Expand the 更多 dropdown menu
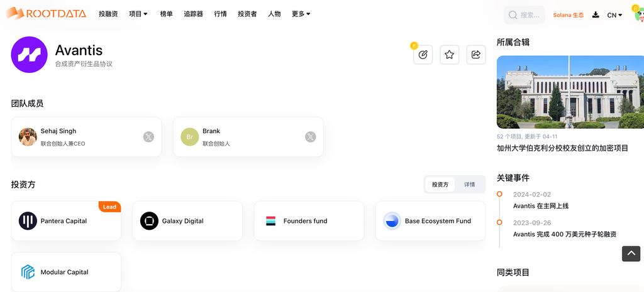644x292 pixels. tap(301, 14)
